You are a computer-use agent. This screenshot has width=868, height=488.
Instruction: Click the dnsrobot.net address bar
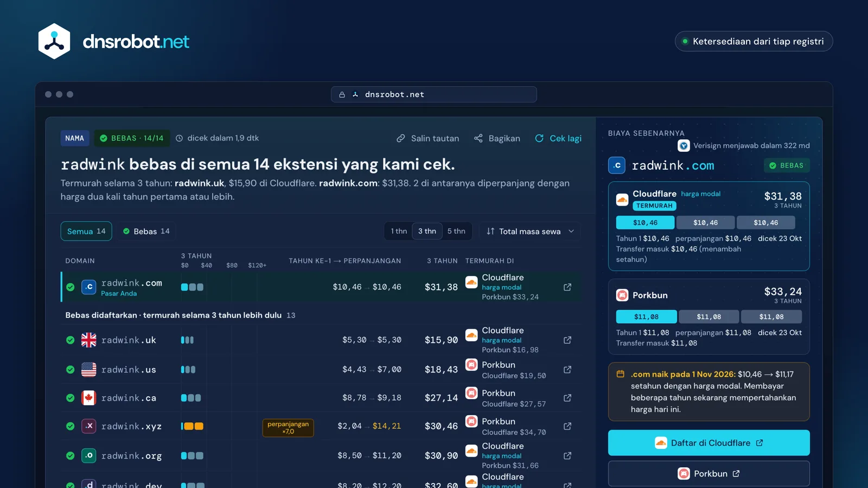click(434, 94)
